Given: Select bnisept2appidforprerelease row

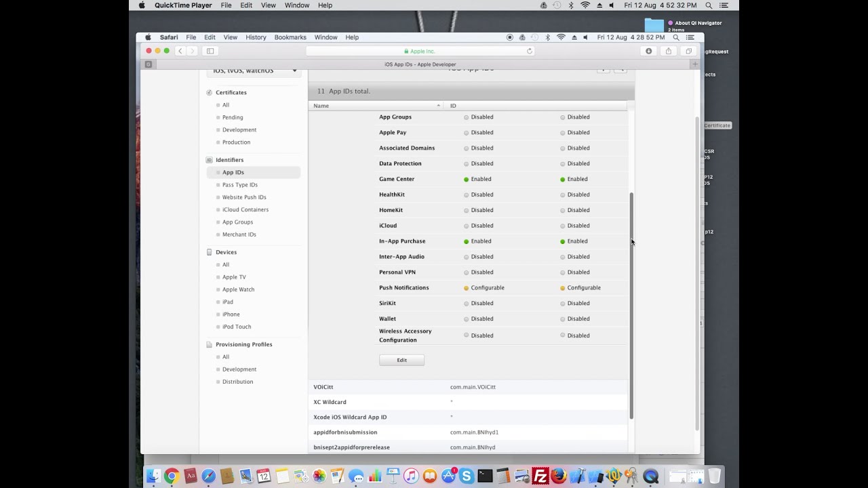Looking at the screenshot, I should [468, 447].
